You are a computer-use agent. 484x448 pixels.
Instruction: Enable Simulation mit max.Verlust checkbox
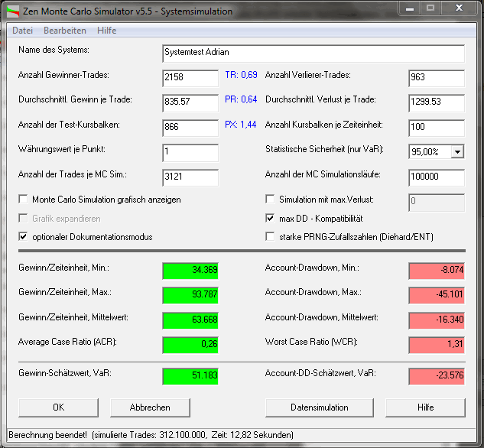pyautogui.click(x=270, y=200)
